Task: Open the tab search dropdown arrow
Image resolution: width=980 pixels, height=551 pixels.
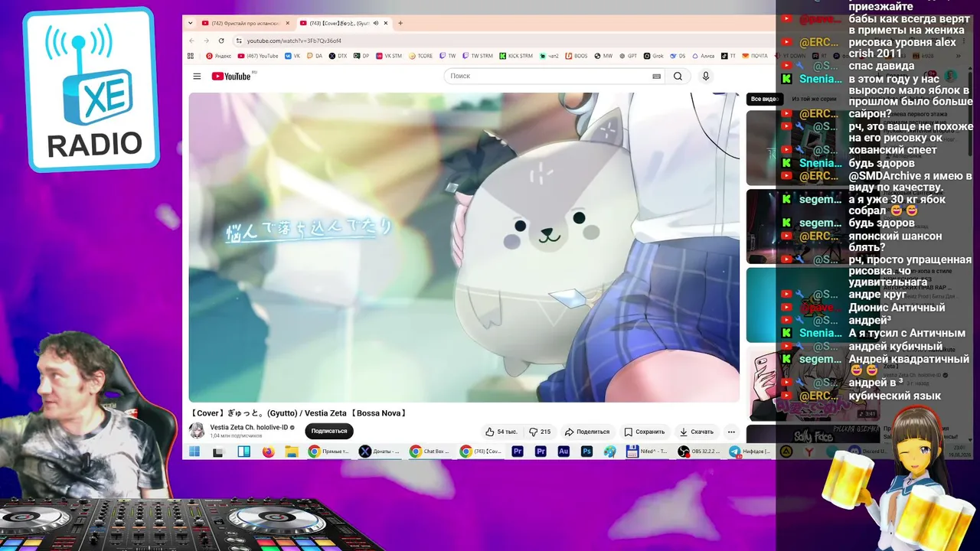Action: (191, 23)
